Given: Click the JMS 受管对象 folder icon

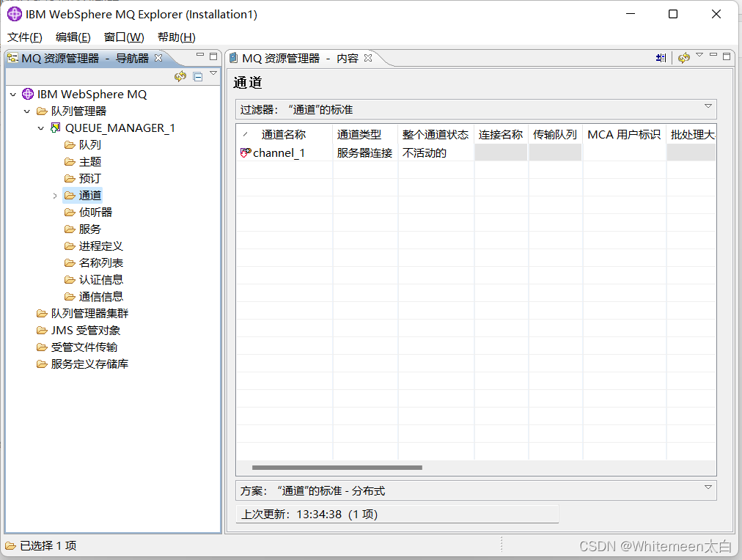Looking at the screenshot, I should coord(42,330).
